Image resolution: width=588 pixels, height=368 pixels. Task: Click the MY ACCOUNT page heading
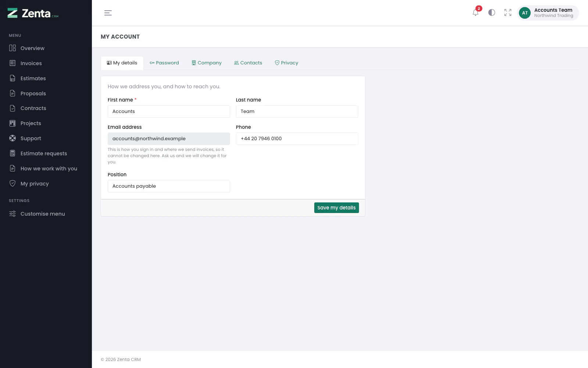click(x=120, y=37)
